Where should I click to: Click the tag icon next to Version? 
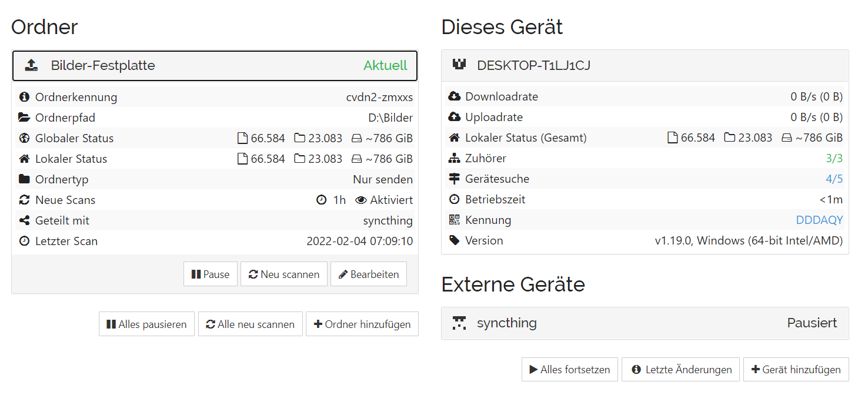(x=454, y=240)
